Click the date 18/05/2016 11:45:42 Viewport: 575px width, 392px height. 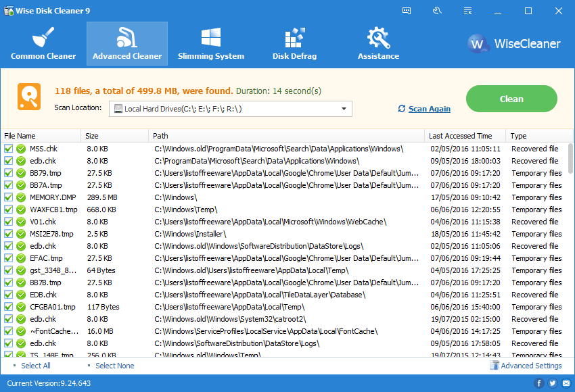[x=465, y=234]
